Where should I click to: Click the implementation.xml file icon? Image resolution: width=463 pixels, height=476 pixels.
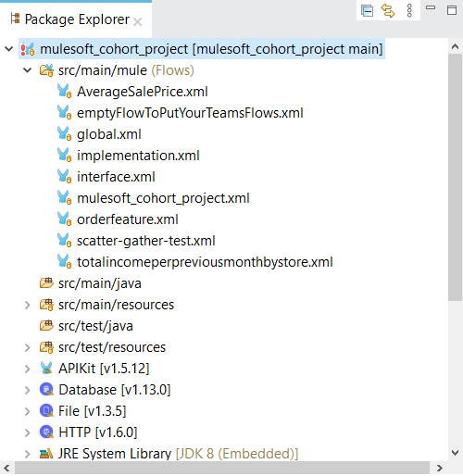[x=65, y=156]
